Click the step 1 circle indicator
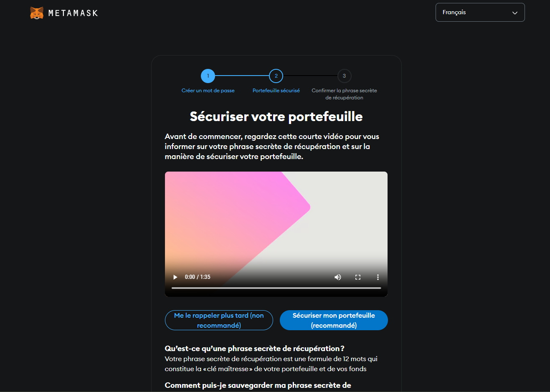 208,76
